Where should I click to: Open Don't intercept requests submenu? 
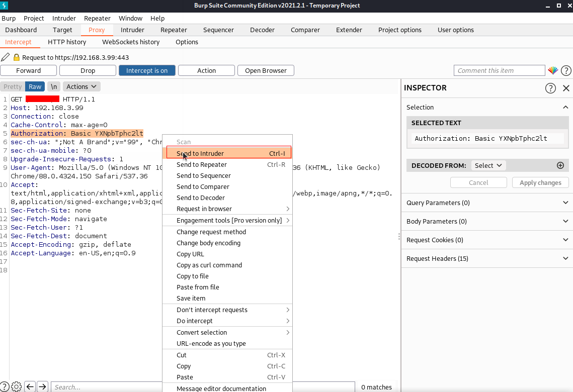[x=227, y=310]
